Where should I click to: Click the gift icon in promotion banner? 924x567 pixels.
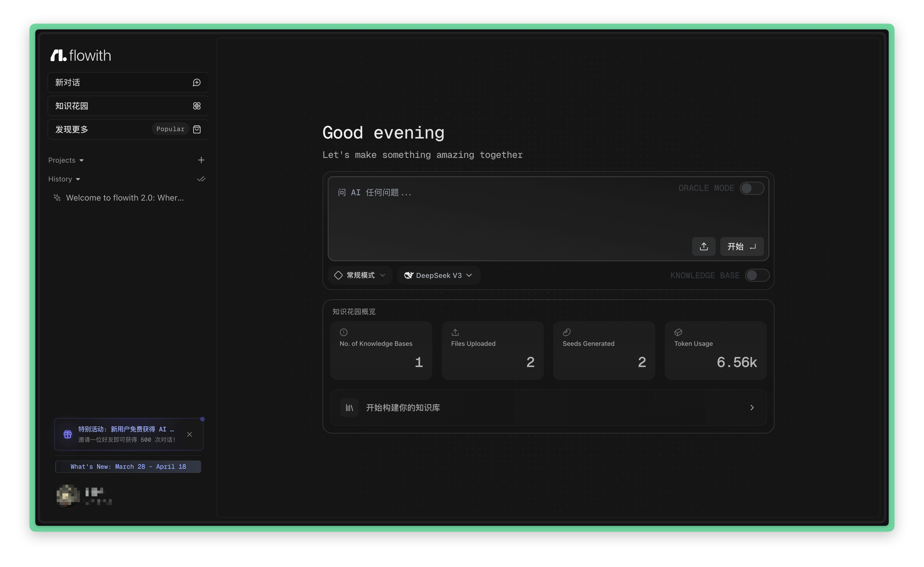point(67,434)
